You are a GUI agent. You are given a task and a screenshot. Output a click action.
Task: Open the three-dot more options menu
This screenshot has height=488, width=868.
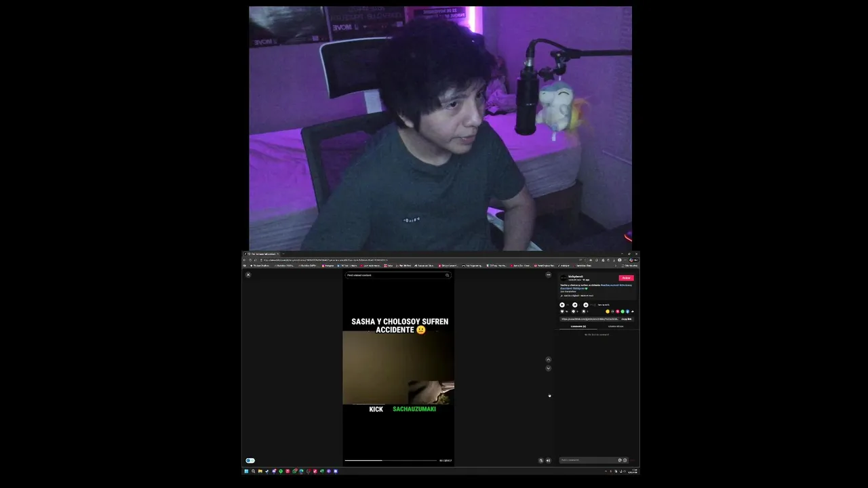(548, 274)
